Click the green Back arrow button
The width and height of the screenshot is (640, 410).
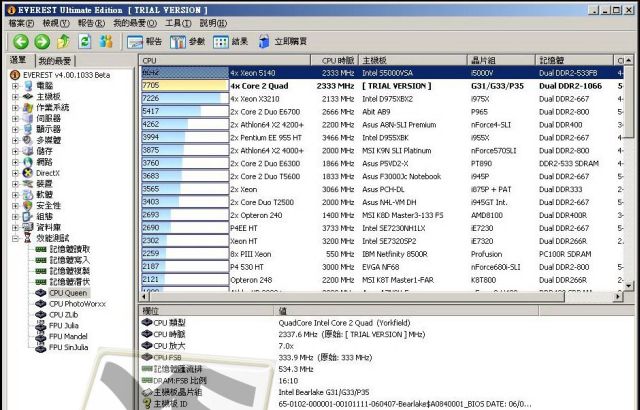click(x=20, y=42)
